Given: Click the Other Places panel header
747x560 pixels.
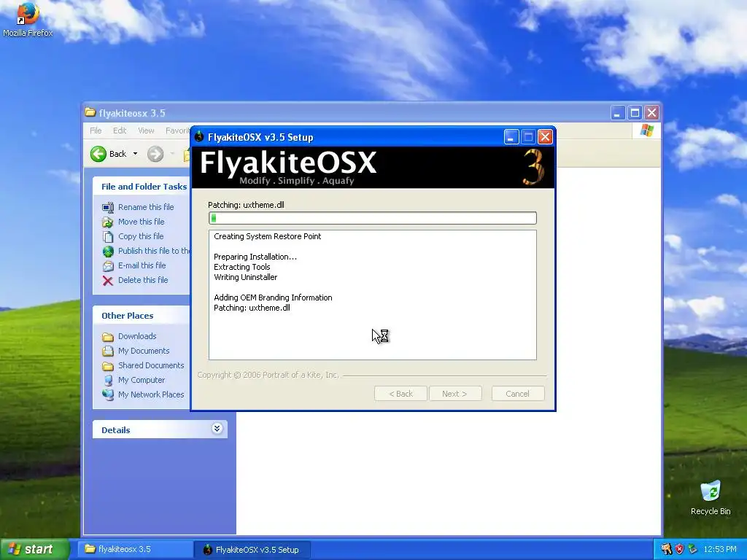Looking at the screenshot, I should pos(142,315).
